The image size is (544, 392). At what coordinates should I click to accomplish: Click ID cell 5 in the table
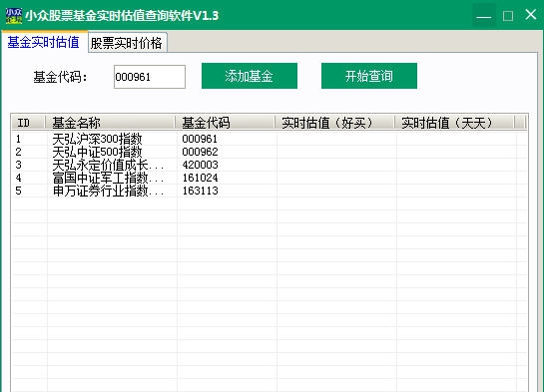pyautogui.click(x=18, y=191)
